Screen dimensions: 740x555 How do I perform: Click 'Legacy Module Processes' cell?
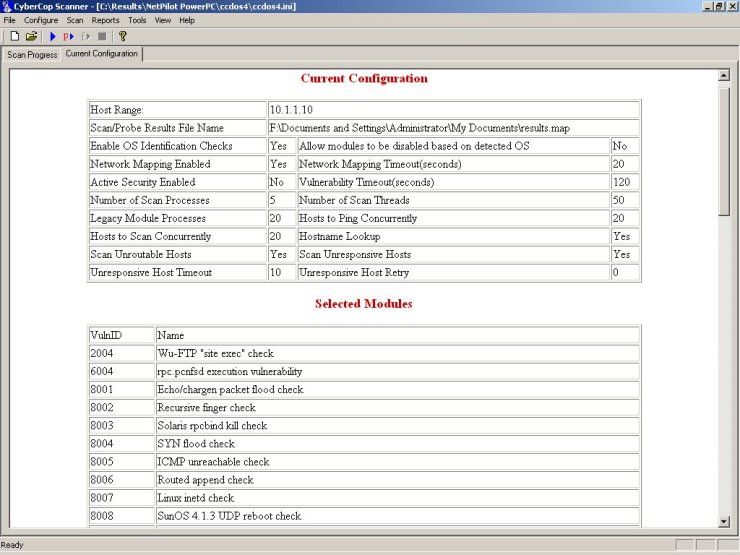pyautogui.click(x=177, y=218)
